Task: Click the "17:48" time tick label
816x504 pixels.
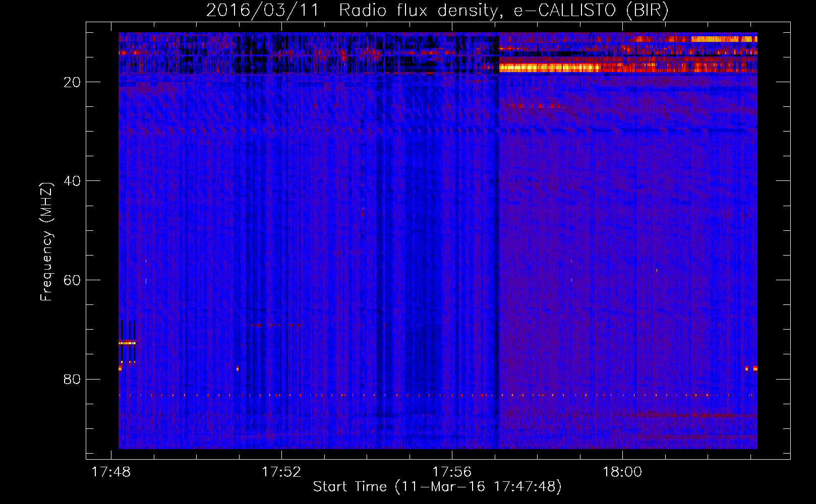Action: pyautogui.click(x=110, y=472)
